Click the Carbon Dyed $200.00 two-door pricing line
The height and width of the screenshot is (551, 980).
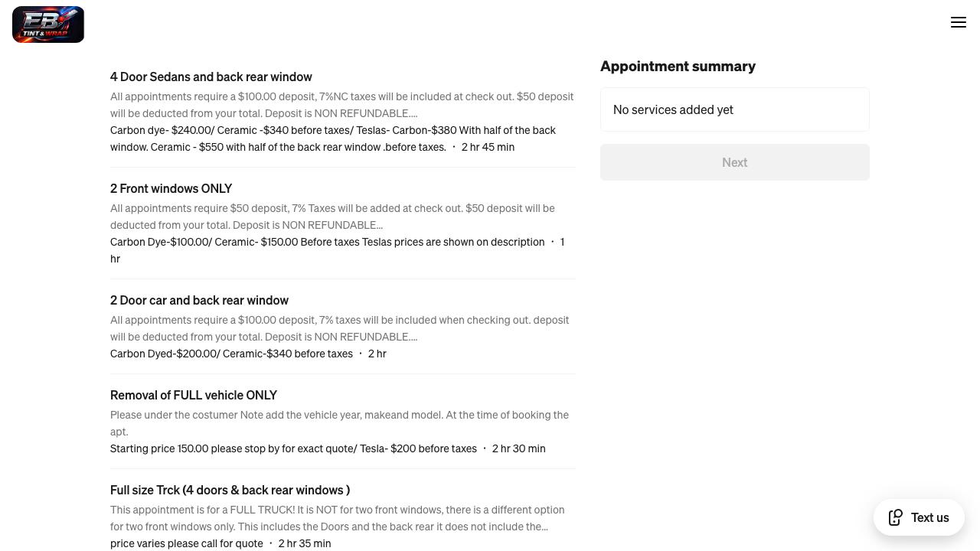(x=231, y=354)
